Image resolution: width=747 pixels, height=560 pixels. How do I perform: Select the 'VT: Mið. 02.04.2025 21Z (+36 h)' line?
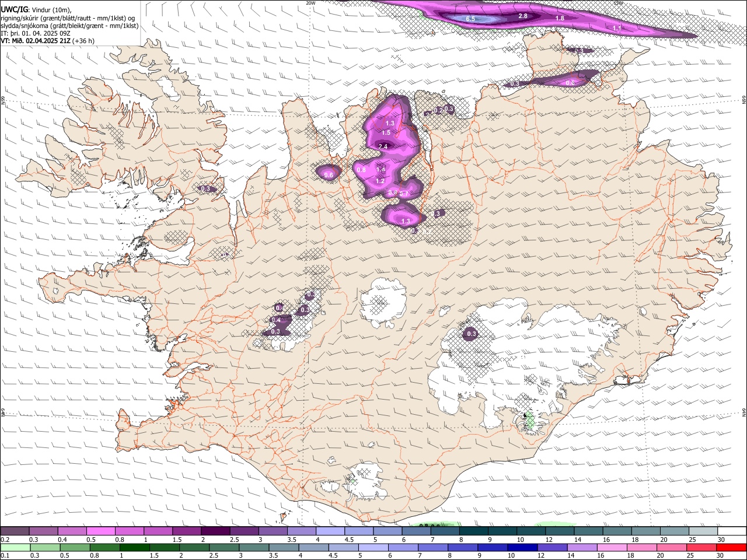tap(47, 41)
